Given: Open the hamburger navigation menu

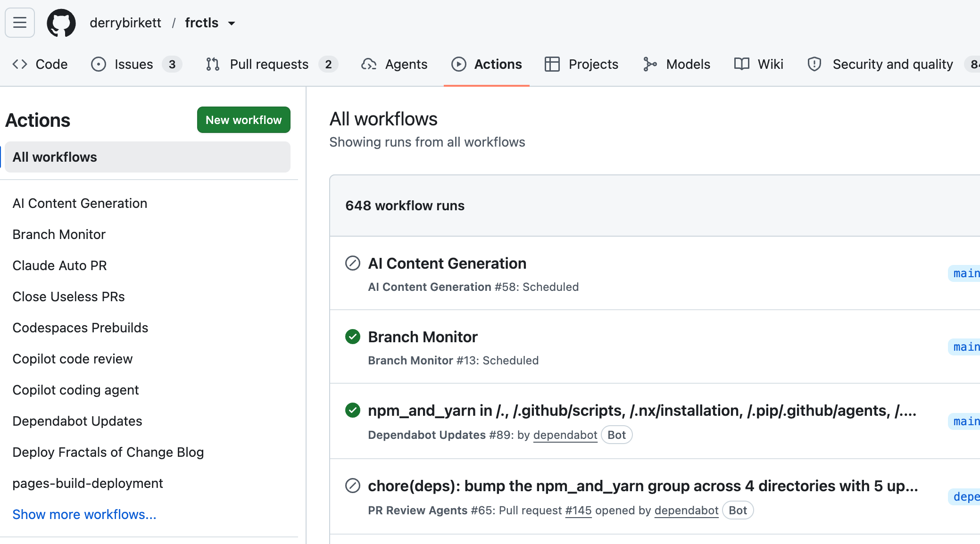Looking at the screenshot, I should coord(20,23).
